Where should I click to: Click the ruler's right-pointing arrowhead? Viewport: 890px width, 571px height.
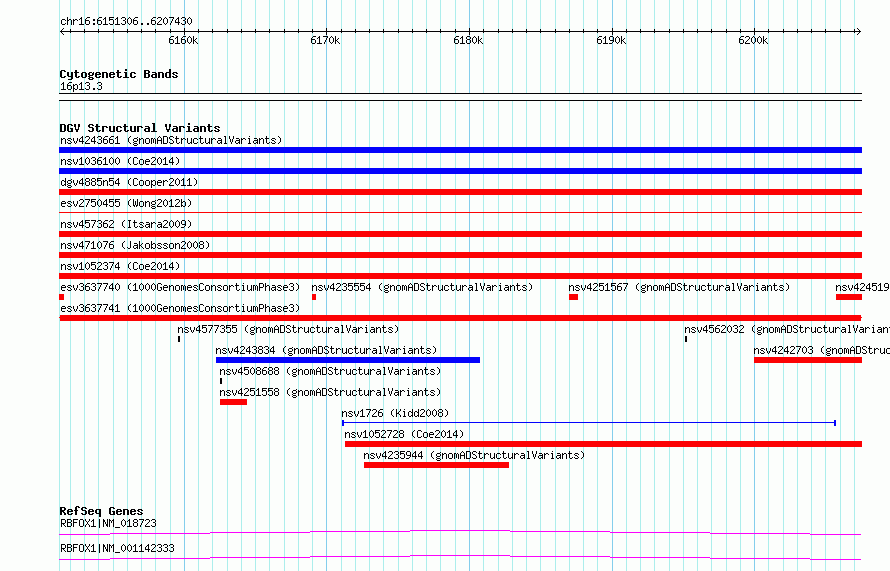click(x=858, y=32)
